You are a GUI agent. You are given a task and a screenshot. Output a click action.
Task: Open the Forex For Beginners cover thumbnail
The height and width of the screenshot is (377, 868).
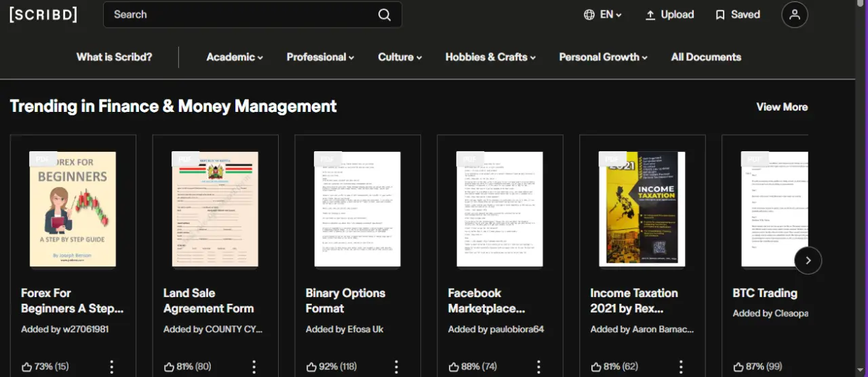[x=73, y=210]
